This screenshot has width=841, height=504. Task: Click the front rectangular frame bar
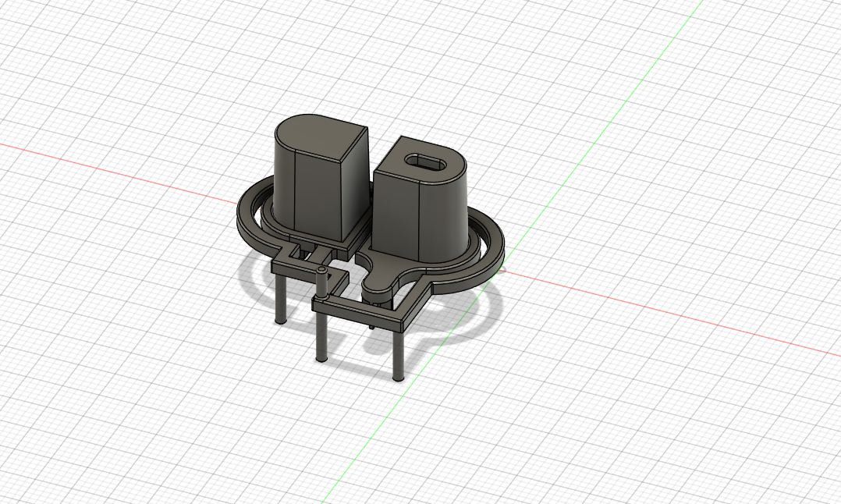(x=358, y=315)
